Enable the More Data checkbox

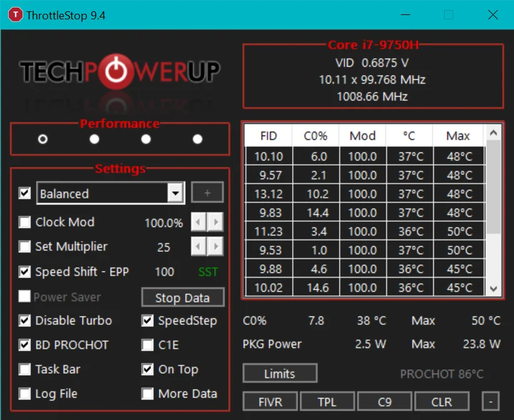click(x=148, y=394)
